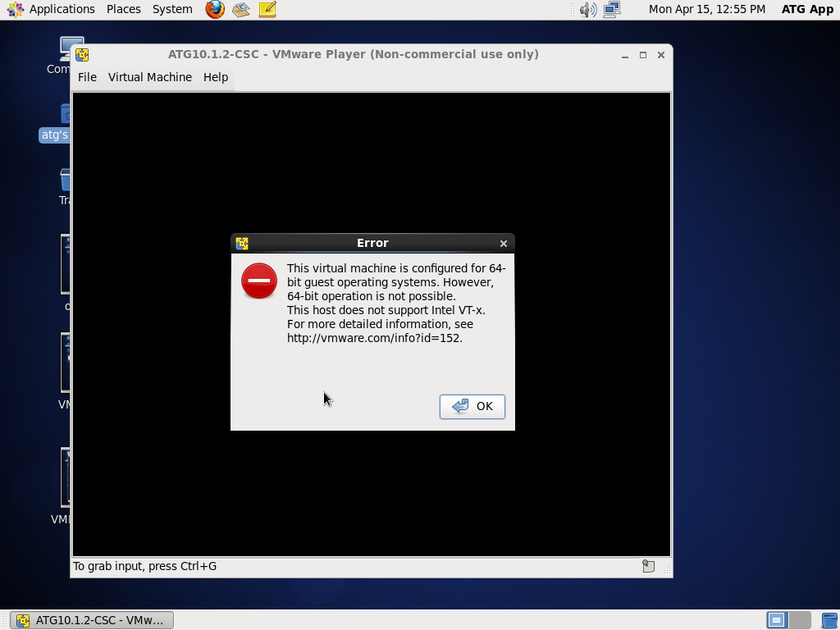
Task: Open the Help menu in VMware Player
Action: tap(216, 76)
